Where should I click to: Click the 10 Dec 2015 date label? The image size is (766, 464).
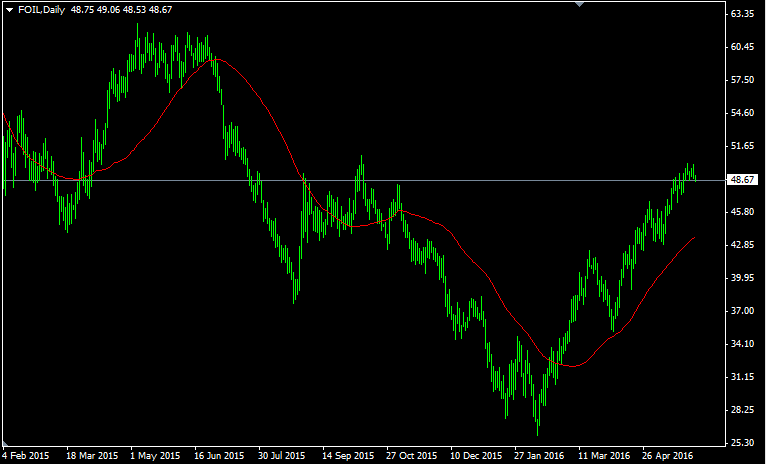[x=476, y=456]
